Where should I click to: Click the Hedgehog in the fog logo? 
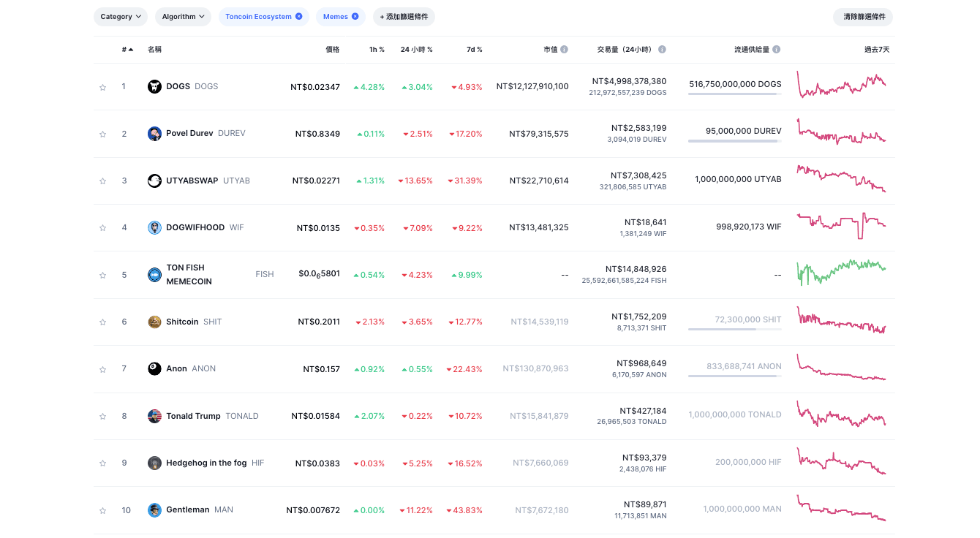[154, 463]
